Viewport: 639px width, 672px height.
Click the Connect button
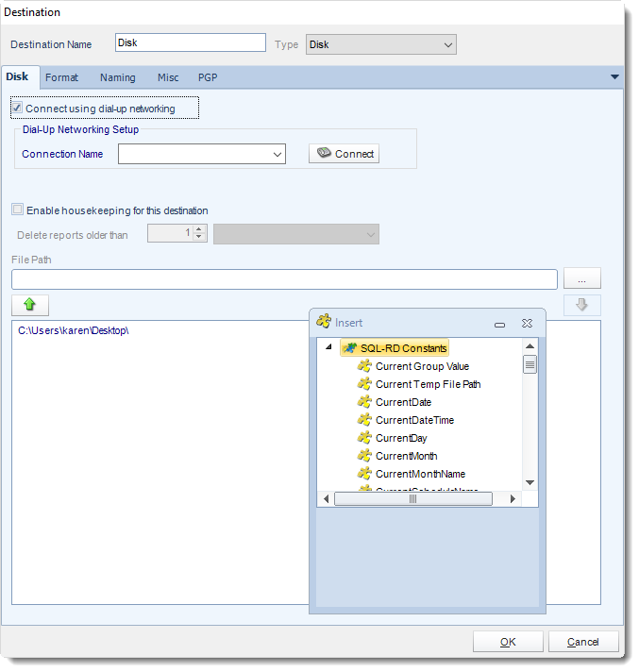click(x=345, y=154)
